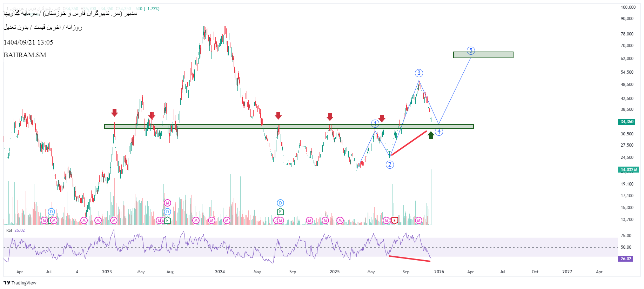
Task: Open the red E earnings marker
Action: point(395,220)
